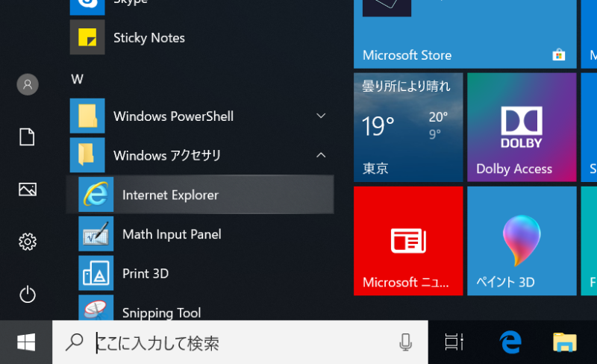Viewport: 597px width, 364px height.
Task: Open the red Microsoft News tile
Action: point(408,240)
